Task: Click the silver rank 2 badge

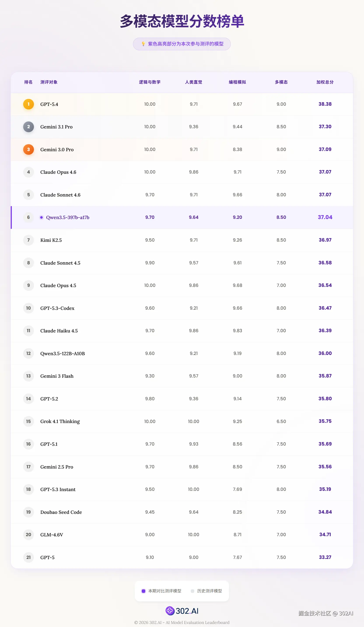Action: coord(28,127)
